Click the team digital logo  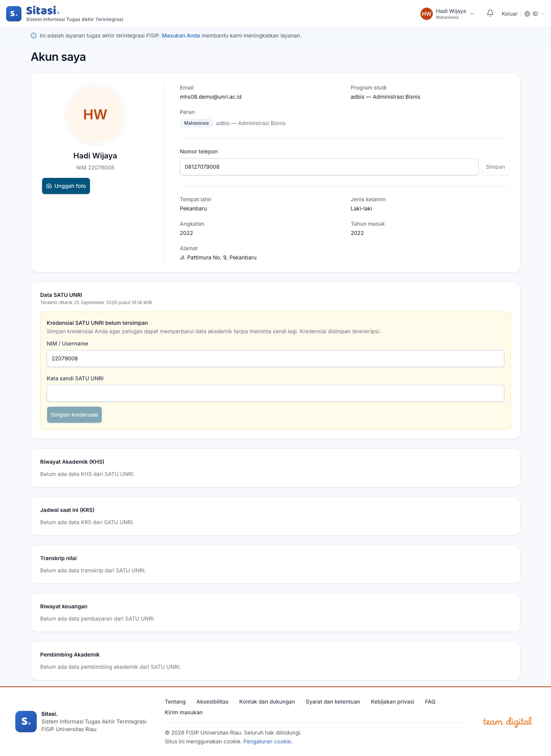click(507, 722)
